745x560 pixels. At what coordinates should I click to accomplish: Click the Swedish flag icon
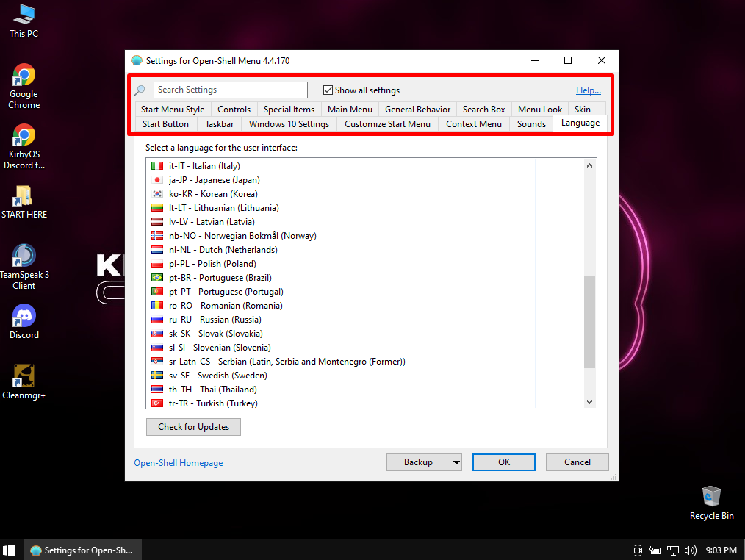tap(157, 376)
